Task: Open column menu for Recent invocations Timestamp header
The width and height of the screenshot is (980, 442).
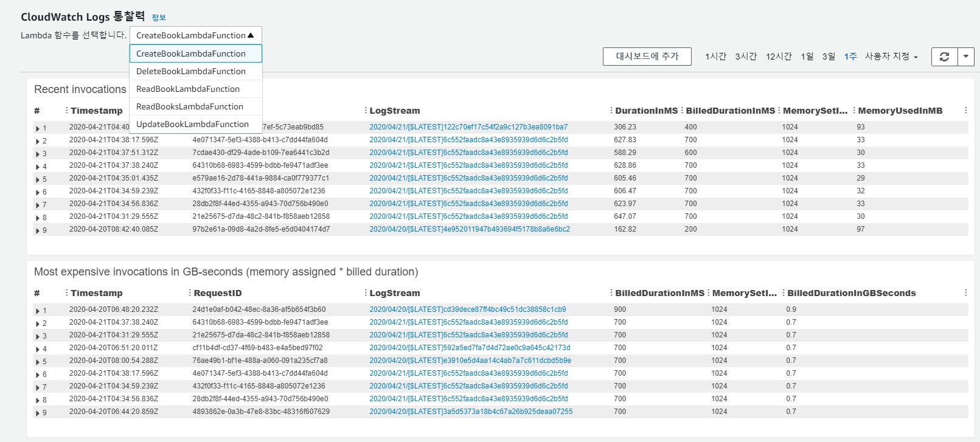Action: [66, 110]
